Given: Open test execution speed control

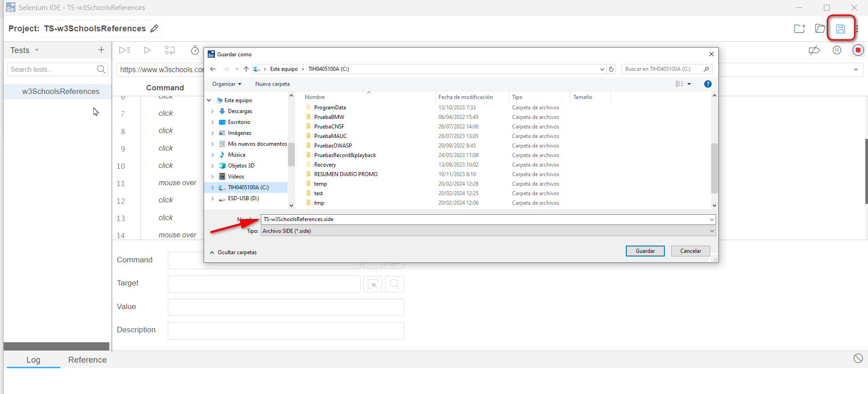Looking at the screenshot, I should click(195, 50).
